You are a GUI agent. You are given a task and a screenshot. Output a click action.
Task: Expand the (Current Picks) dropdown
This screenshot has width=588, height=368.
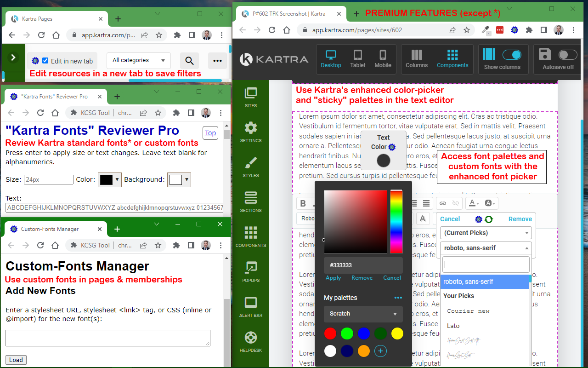pyautogui.click(x=486, y=233)
